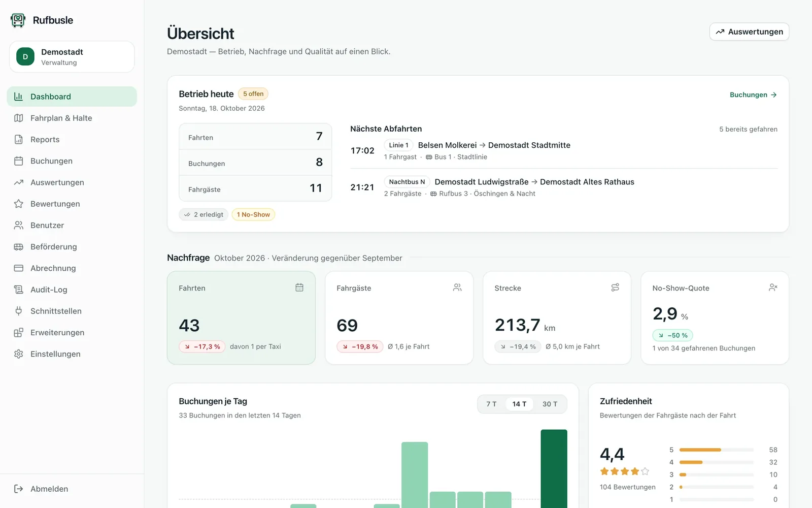Click the 4-star rating bar with 32
The width and height of the screenshot is (812, 508).
(717, 462)
